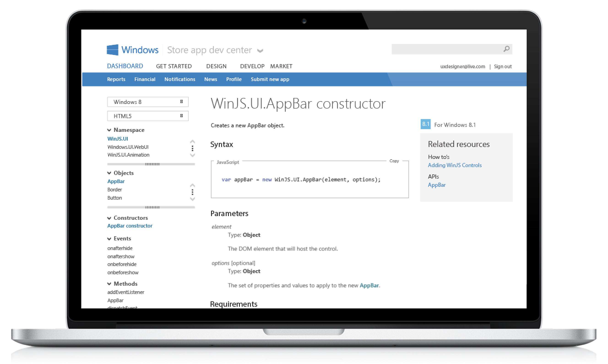
Task: Select Windows.UI.WebUI namespace
Action: point(128,147)
